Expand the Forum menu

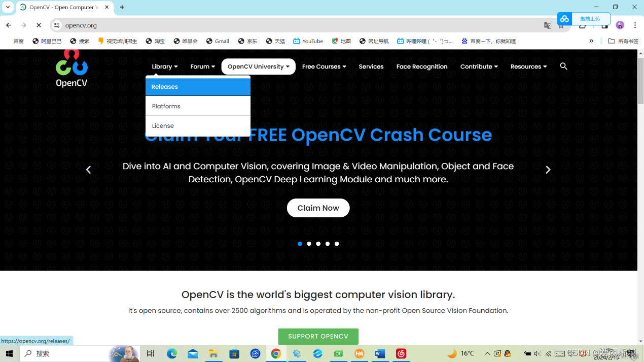(202, 67)
